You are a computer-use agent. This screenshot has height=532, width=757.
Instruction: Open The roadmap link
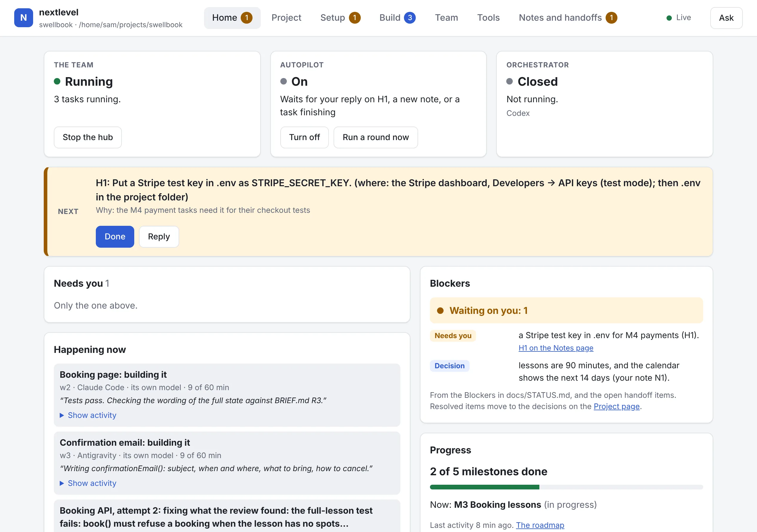point(540,525)
